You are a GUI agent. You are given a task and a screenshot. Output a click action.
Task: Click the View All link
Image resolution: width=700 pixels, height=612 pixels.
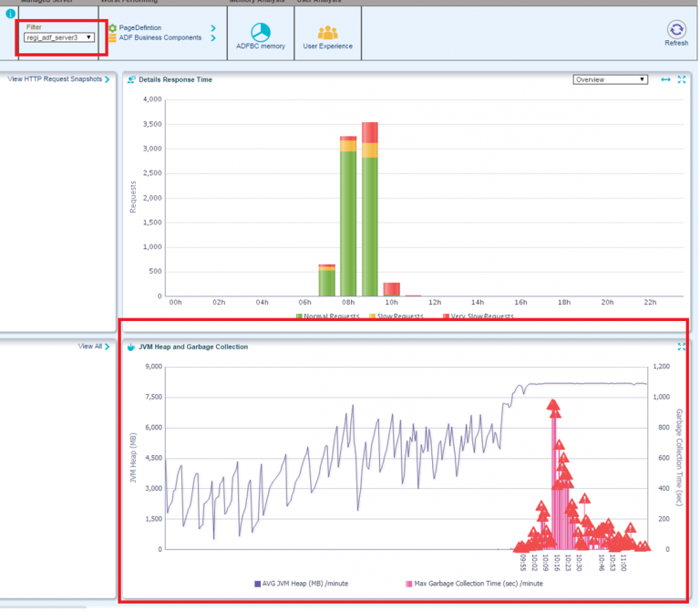click(93, 347)
